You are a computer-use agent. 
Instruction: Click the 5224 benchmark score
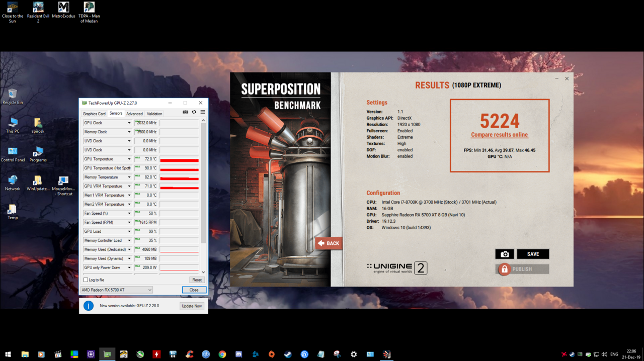point(499,121)
